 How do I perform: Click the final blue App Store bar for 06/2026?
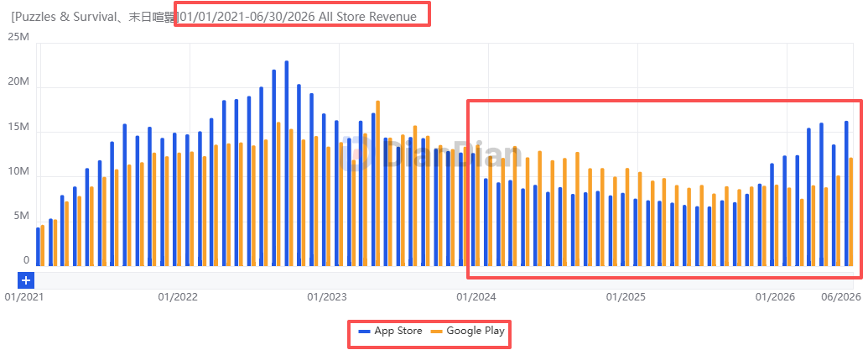click(x=846, y=193)
